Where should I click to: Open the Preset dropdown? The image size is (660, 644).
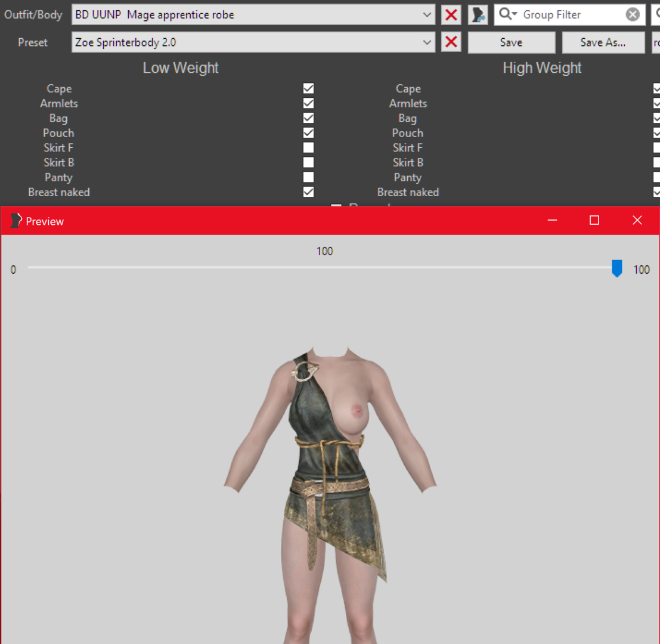pos(253,42)
